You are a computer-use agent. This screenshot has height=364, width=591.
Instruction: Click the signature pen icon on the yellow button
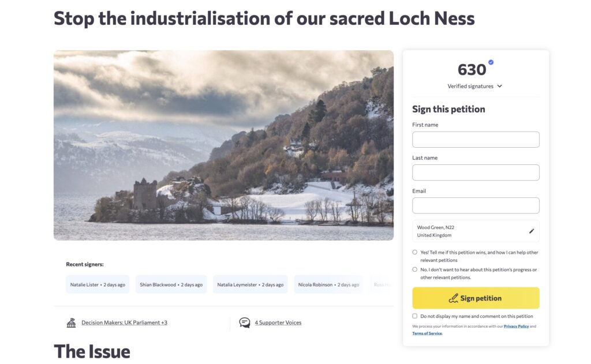coord(454,298)
